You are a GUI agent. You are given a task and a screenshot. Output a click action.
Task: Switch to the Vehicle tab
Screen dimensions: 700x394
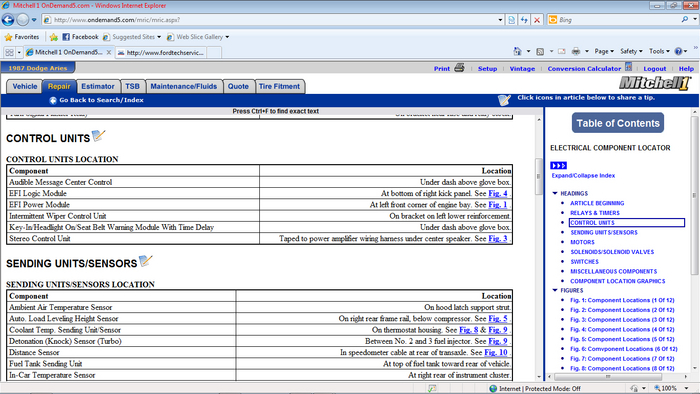[x=25, y=86]
